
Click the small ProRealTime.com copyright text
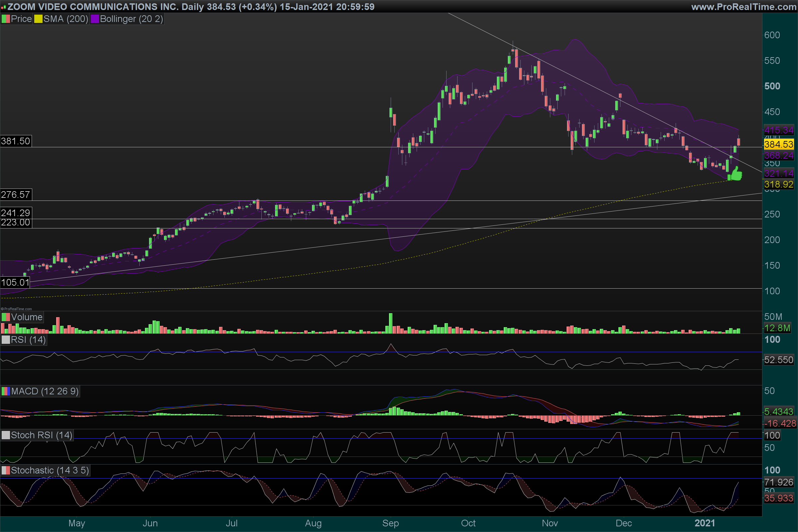tap(16, 309)
